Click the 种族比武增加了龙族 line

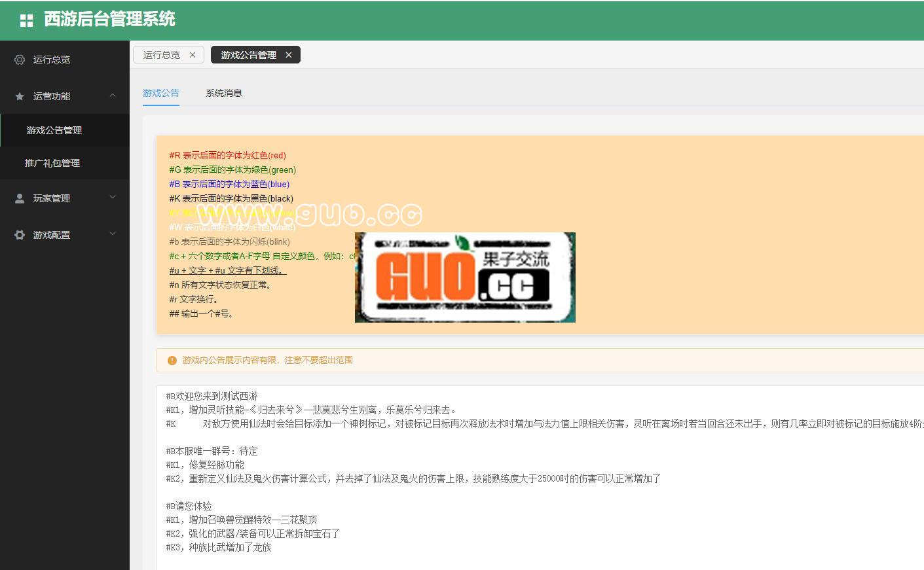point(219,547)
